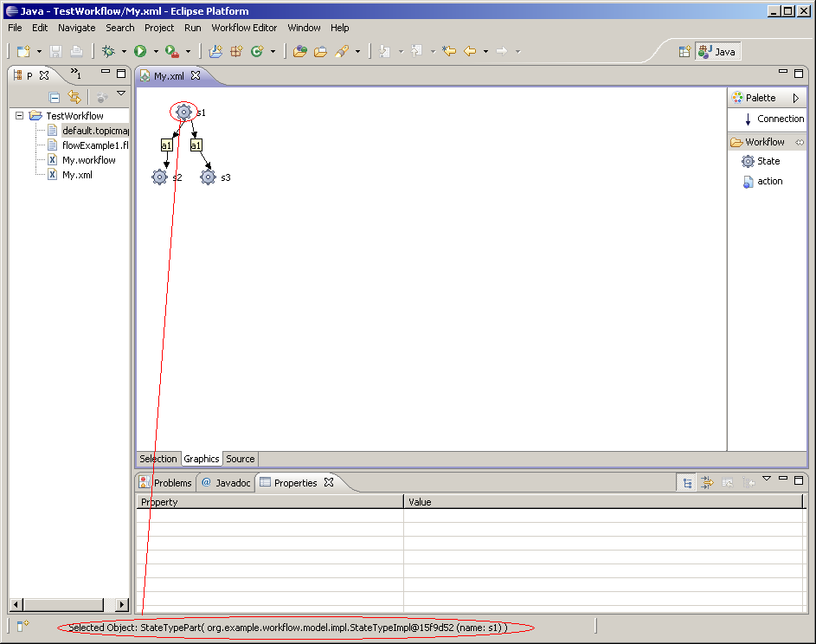
Task: Expand the Palette flyout arrow
Action: point(796,98)
